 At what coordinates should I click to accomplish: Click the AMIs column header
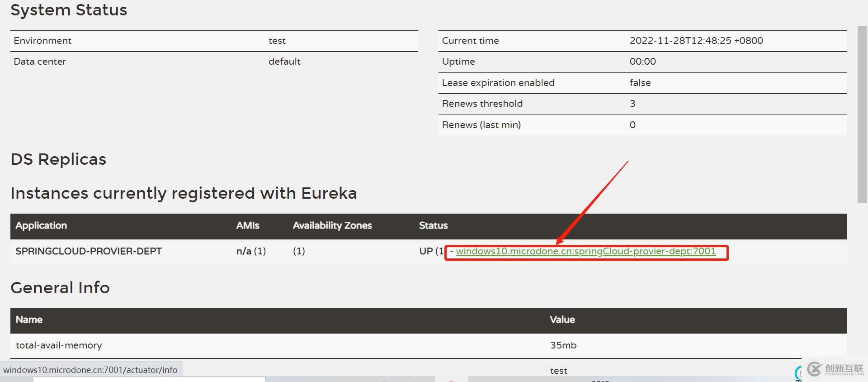click(248, 225)
